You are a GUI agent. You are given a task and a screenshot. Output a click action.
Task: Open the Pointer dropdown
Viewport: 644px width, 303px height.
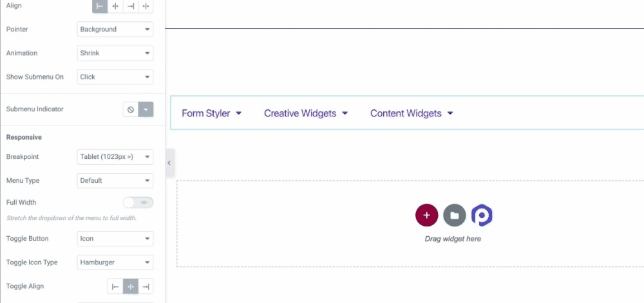[115, 30]
